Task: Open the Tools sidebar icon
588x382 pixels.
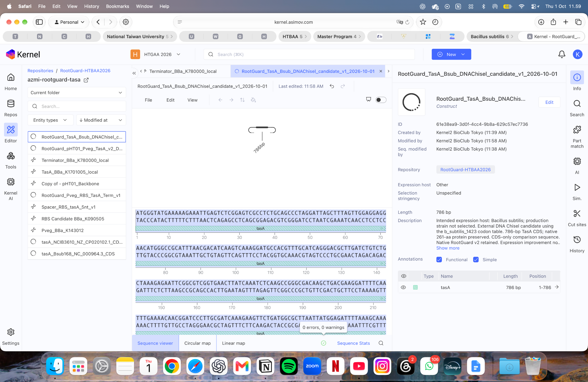Action: point(11,160)
